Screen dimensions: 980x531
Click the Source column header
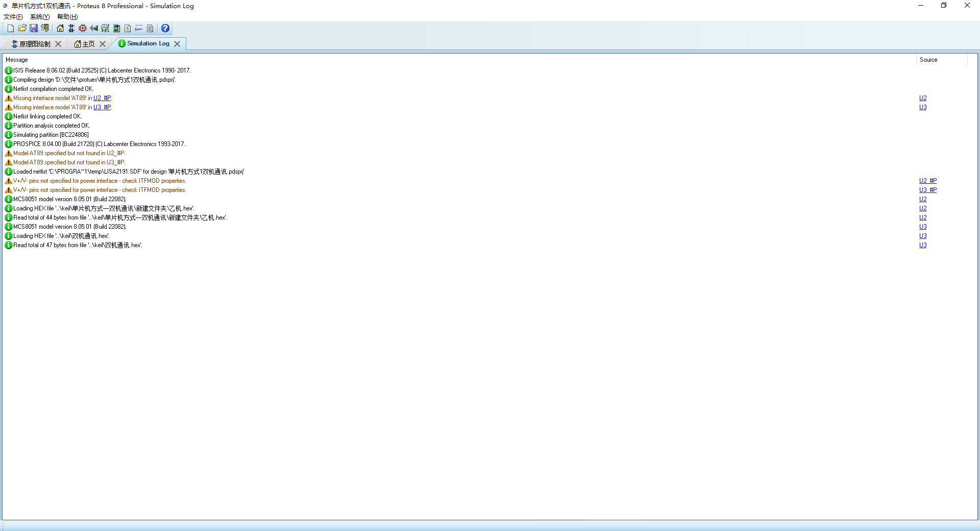tap(942, 60)
